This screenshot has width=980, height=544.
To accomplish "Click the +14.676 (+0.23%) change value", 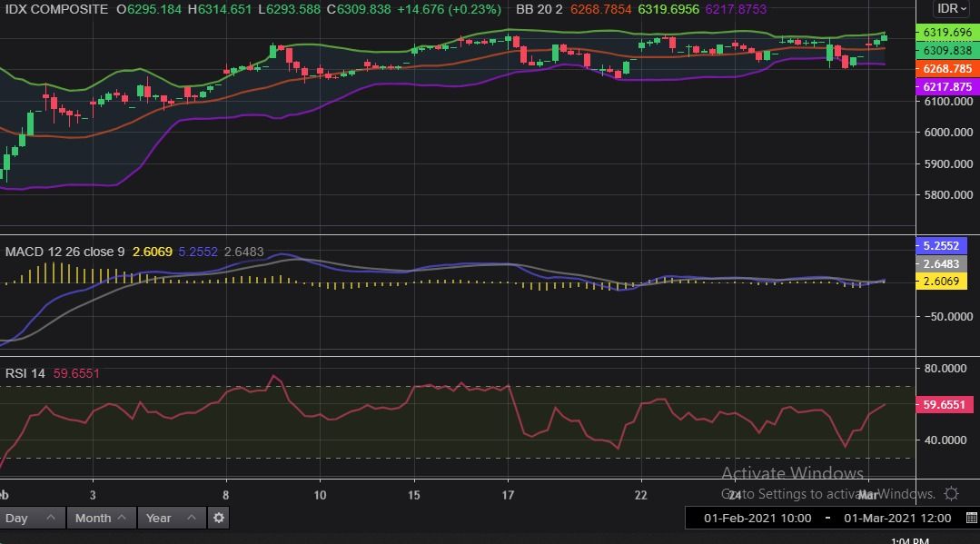I will pyautogui.click(x=449, y=9).
